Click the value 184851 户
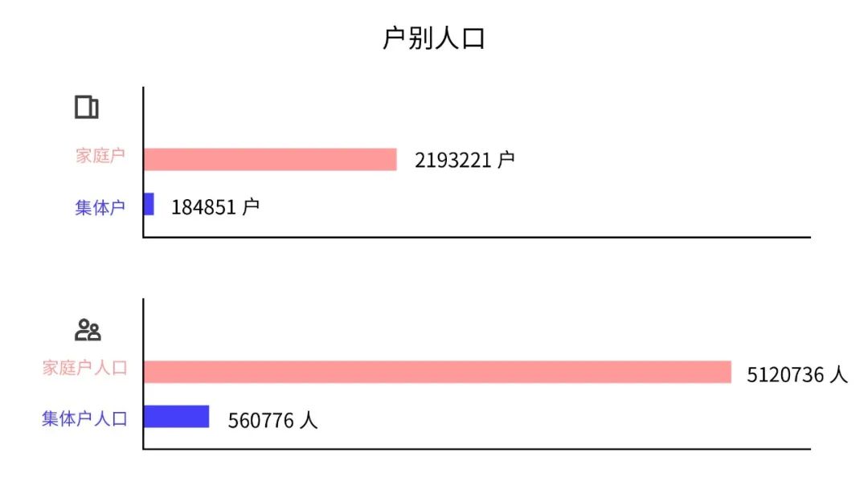The width and height of the screenshot is (868, 477). point(215,207)
